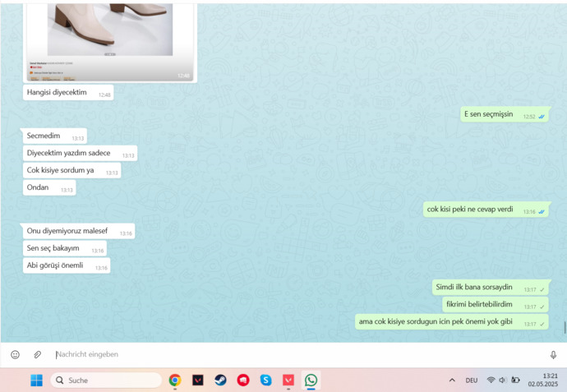Open clock showing 13:21 date panel

pos(543,380)
